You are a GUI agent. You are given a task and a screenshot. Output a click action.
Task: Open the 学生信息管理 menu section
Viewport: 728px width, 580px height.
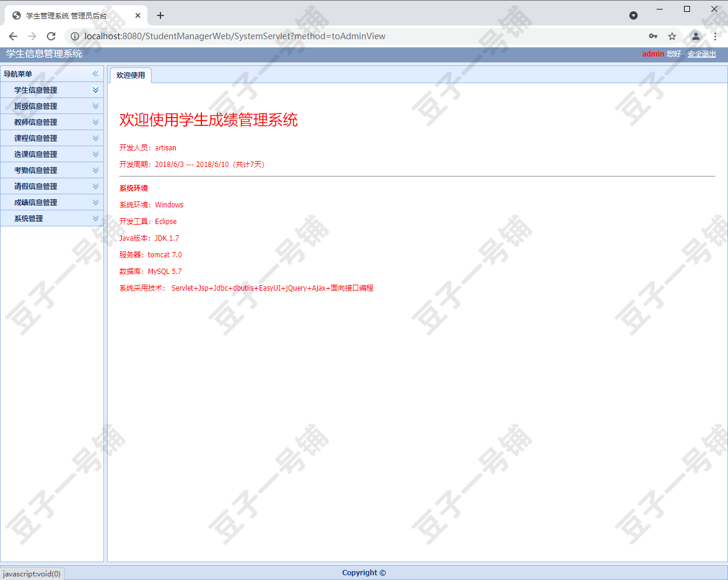tap(52, 90)
